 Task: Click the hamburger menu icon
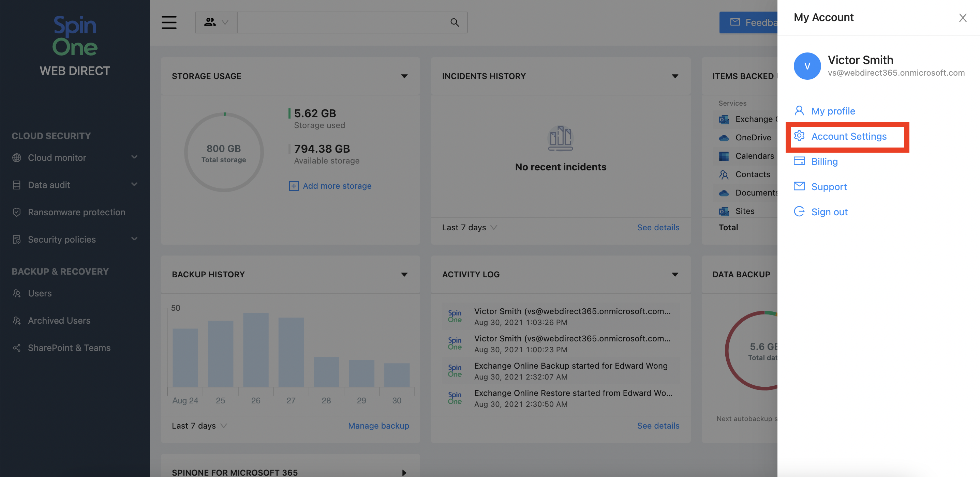pos(169,22)
